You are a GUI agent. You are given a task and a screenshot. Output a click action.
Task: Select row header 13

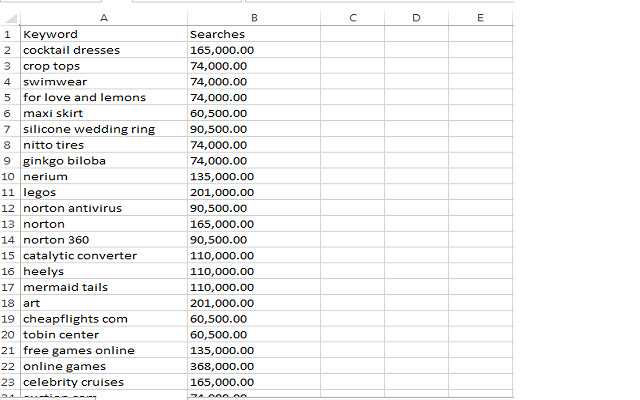[x=8, y=224]
